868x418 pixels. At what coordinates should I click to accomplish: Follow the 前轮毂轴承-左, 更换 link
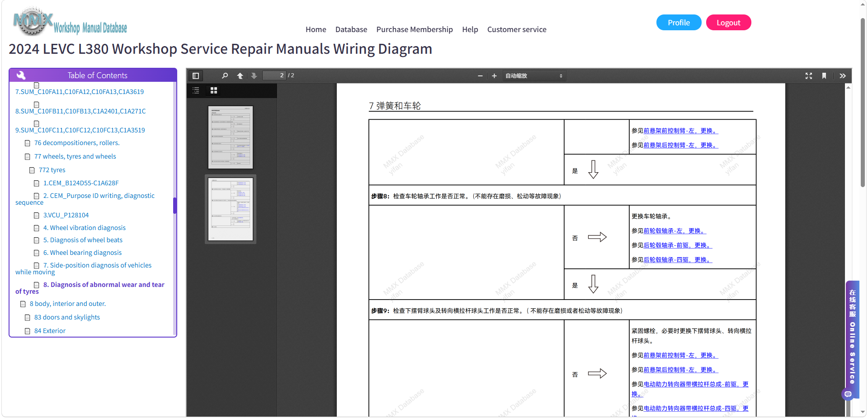675,231
